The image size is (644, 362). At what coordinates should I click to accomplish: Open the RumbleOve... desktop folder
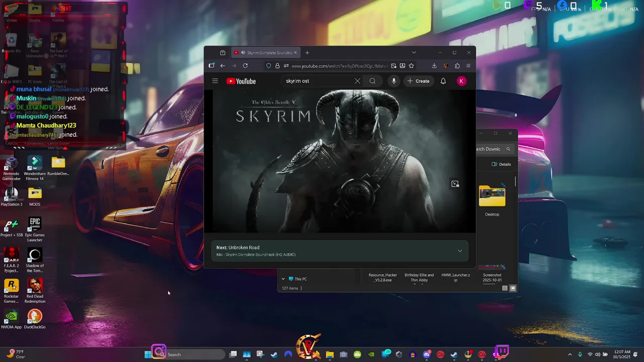58,166
